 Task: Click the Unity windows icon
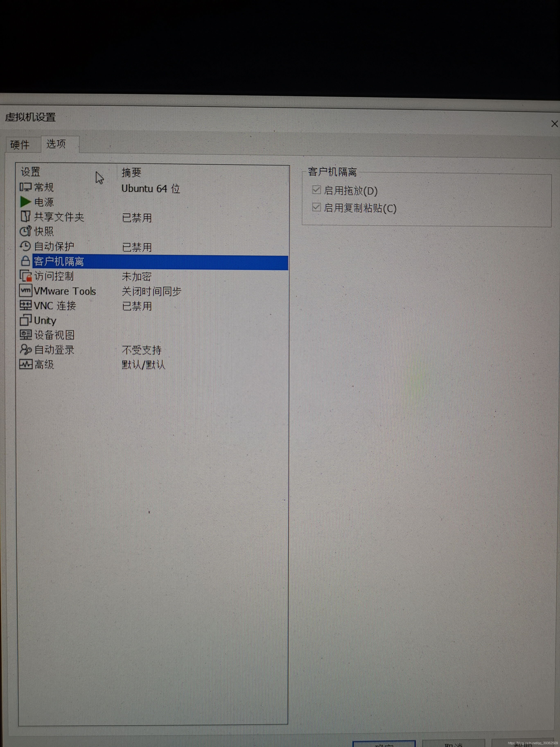(x=26, y=320)
